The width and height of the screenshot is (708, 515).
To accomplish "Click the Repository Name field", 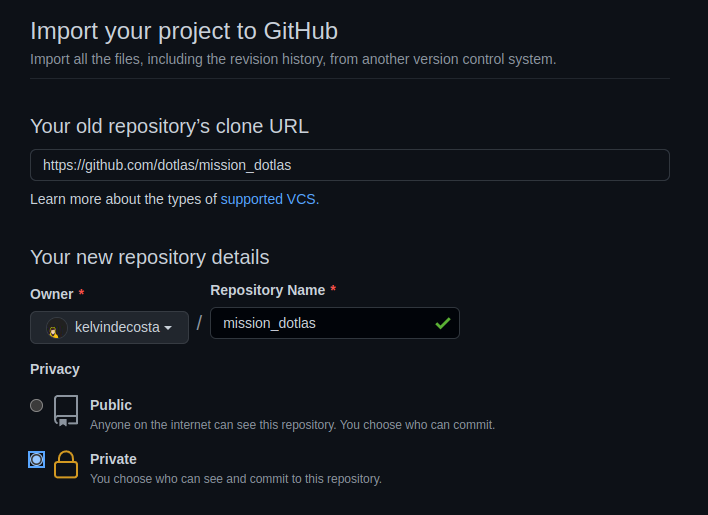I will pyautogui.click(x=335, y=323).
